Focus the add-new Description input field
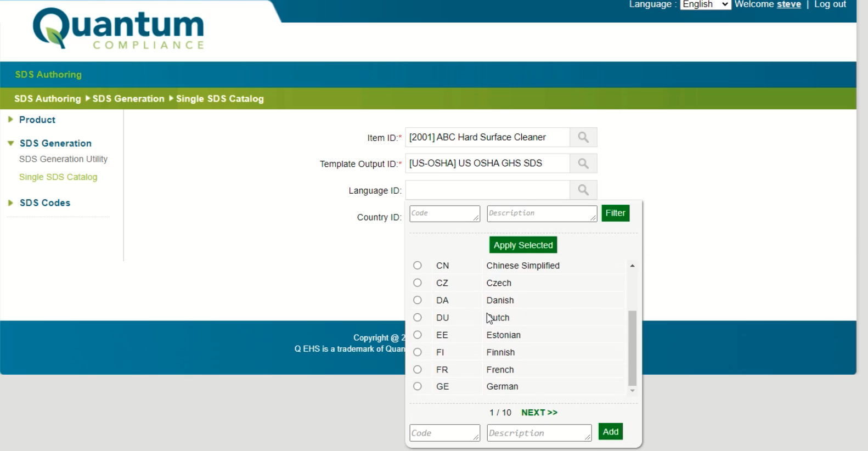This screenshot has height=451, width=868. pos(539,433)
